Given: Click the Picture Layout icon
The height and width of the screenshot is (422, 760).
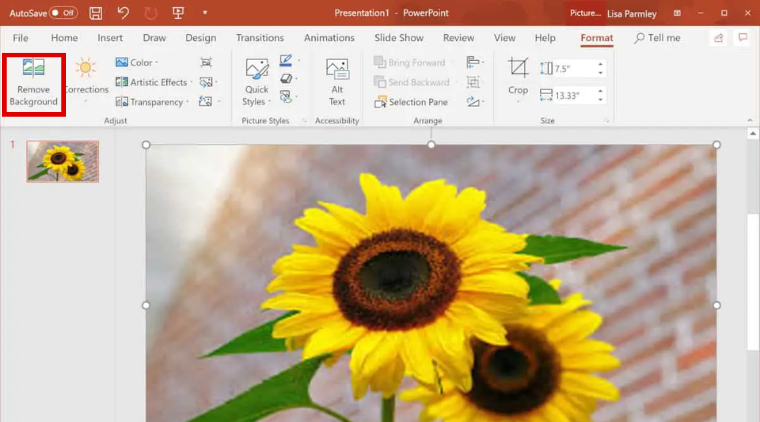Looking at the screenshot, I should point(286,97).
